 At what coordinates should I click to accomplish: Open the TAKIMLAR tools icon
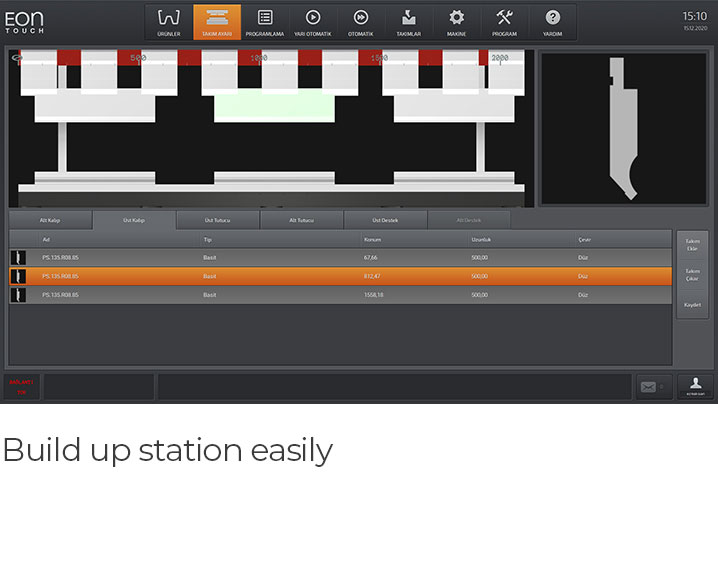408,22
